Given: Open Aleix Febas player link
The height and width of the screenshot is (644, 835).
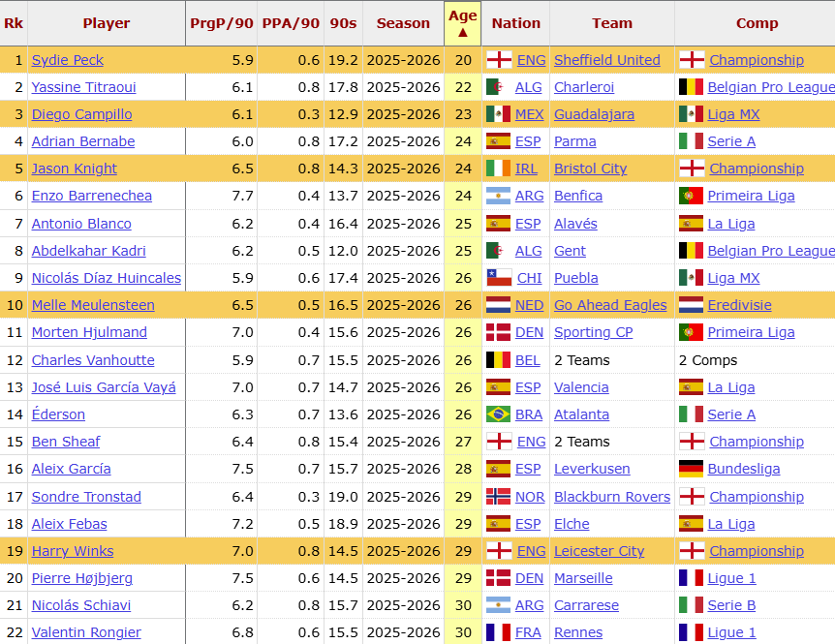Looking at the screenshot, I should pos(69,524).
